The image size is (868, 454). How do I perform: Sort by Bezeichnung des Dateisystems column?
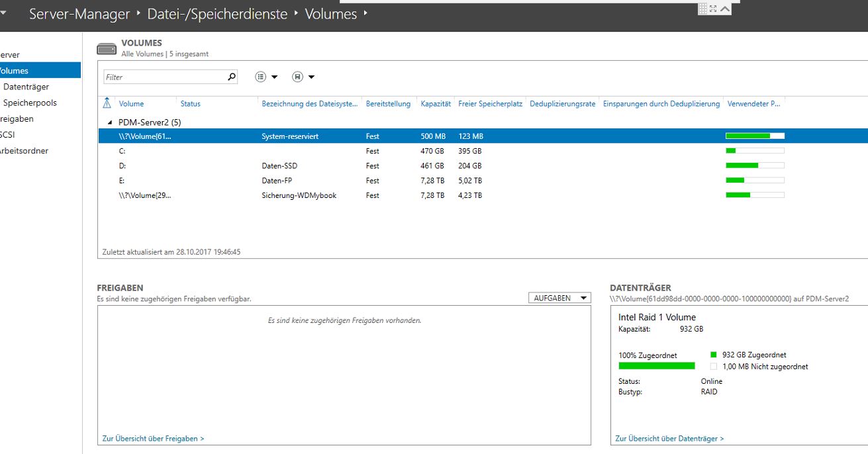[310, 104]
